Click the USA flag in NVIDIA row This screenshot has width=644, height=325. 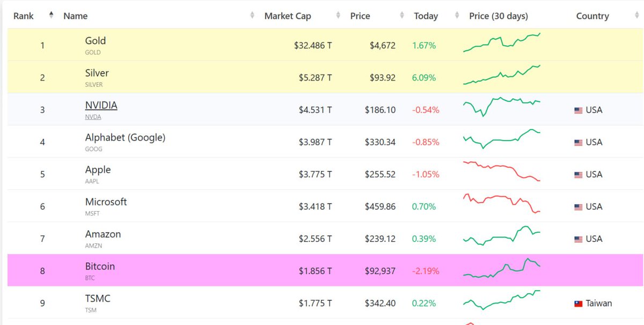click(578, 110)
